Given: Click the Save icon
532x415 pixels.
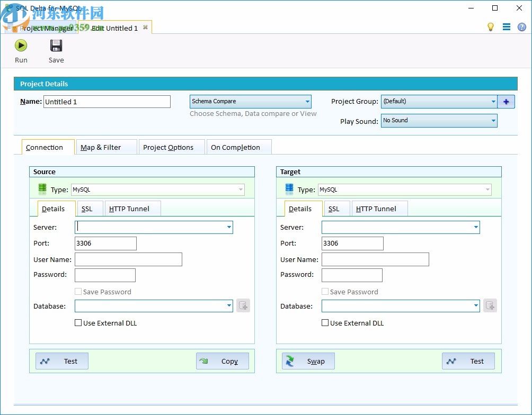Looking at the screenshot, I should (56, 45).
